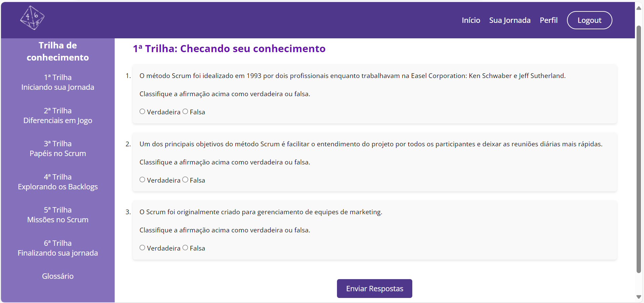The width and height of the screenshot is (644, 303).
Task: Click the scrollbar down arrow
Action: point(639,297)
